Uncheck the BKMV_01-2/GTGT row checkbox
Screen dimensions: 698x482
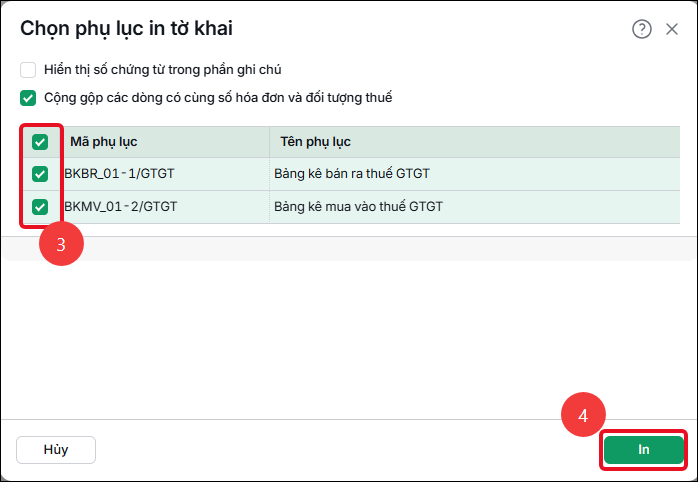[x=40, y=207]
